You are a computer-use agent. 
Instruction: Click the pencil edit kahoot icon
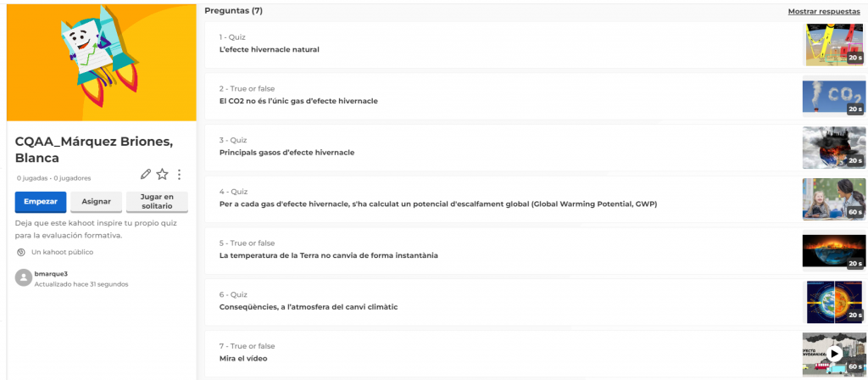(x=146, y=174)
